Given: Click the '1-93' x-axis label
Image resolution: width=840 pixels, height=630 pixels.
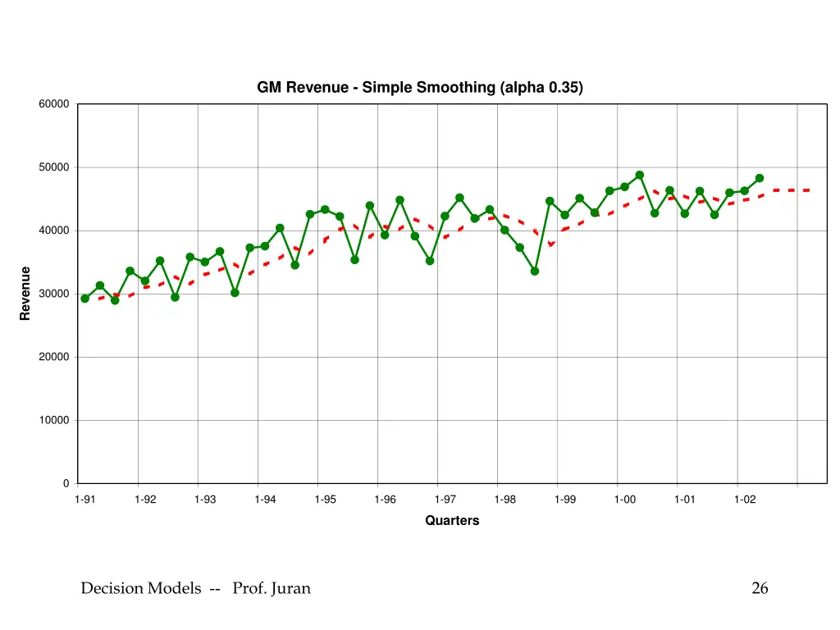Looking at the screenshot, I should 205,500.
